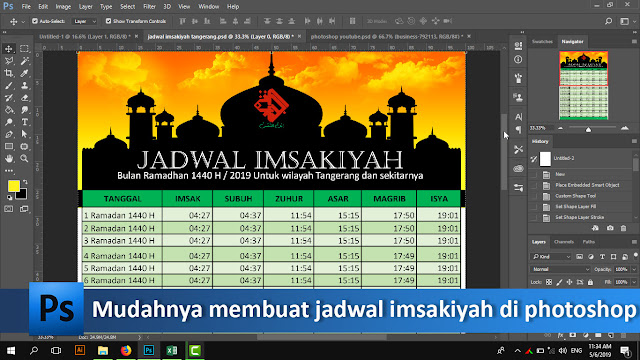Viewport: 640px width, 360px height.
Task: Click Navigator zoom out small mountains button
Action: pos(561,128)
